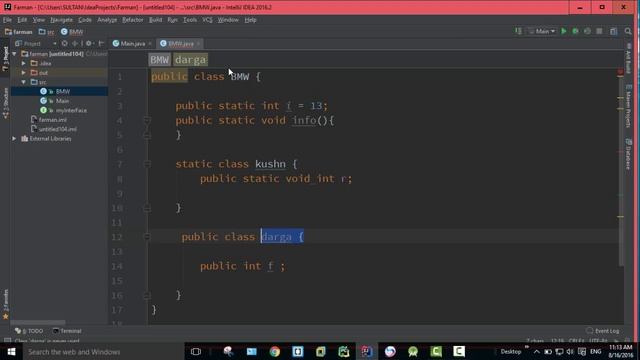The width and height of the screenshot is (640, 360).
Task: Toggle the Ant Build side tab
Action: [x=629, y=58]
